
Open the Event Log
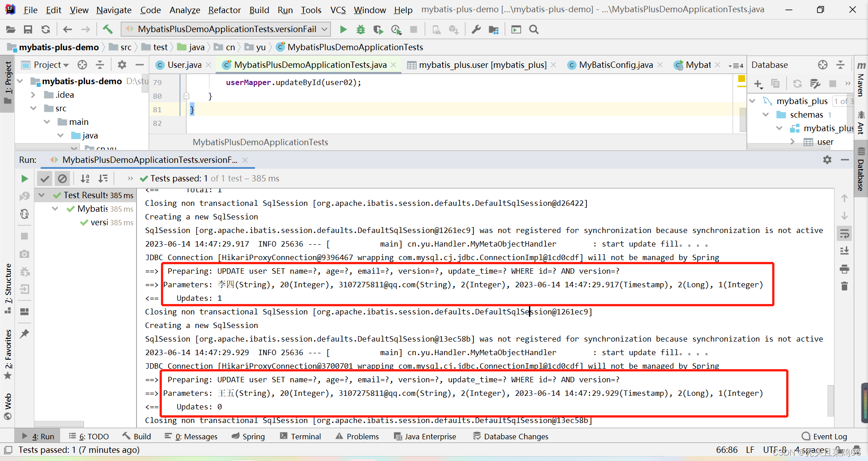tap(825, 437)
